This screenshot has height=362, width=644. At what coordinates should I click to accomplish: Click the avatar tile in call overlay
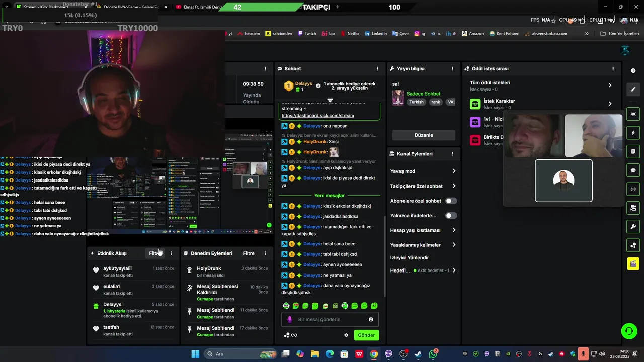[x=563, y=180]
